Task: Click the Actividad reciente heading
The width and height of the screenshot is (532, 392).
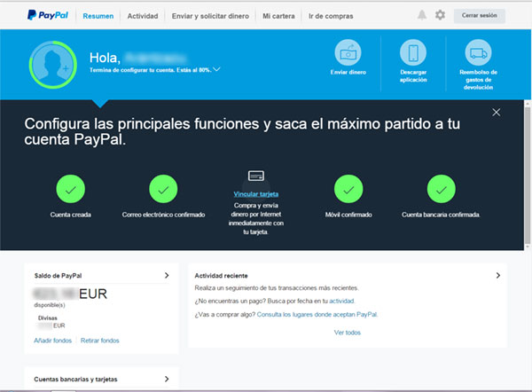Action: click(x=221, y=276)
